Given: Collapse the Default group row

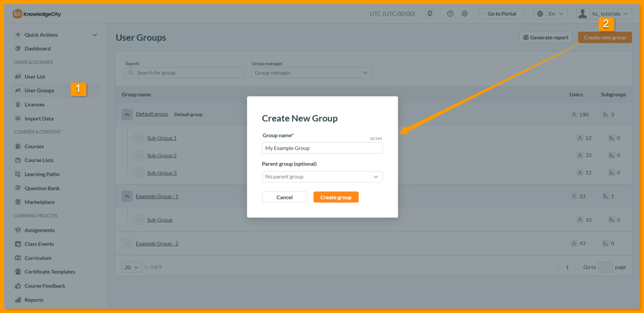Looking at the screenshot, I should (127, 114).
